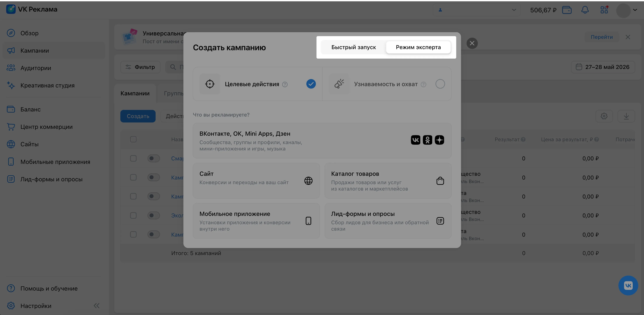This screenshot has height=315, width=644.
Task: Click the form icon in Лид-формы card
Action: point(440,221)
